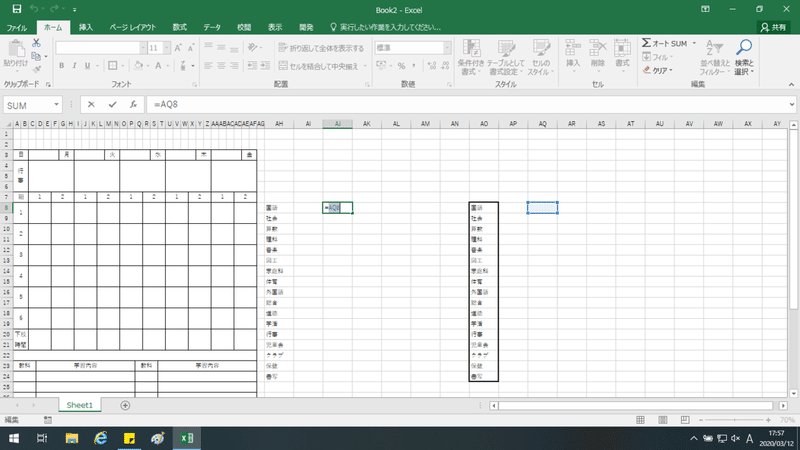Click the Borders icon in font group
The image size is (800, 450).
[x=113, y=65]
